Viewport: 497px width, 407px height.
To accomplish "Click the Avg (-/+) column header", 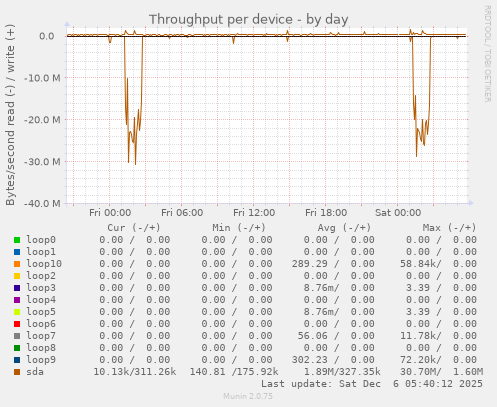I will click(344, 228).
